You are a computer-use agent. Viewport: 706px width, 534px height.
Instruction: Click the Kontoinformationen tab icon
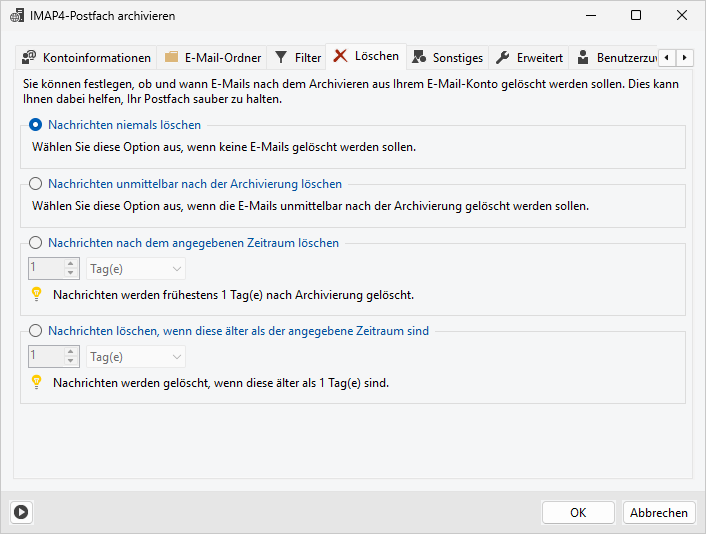29,58
